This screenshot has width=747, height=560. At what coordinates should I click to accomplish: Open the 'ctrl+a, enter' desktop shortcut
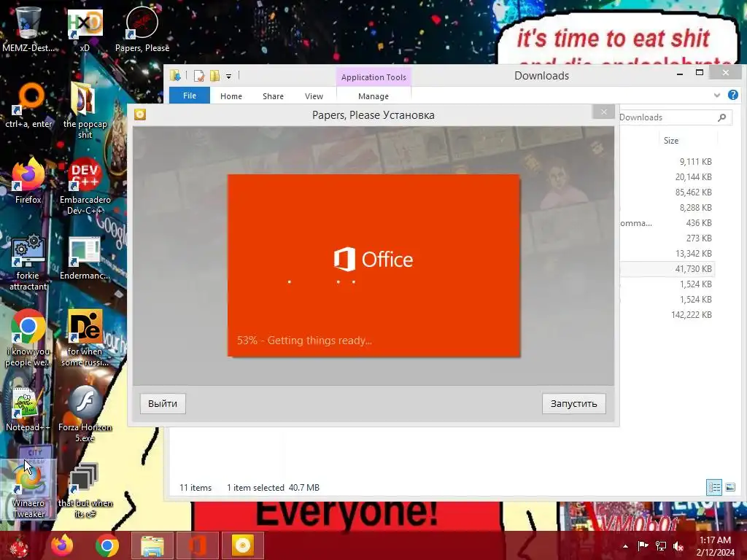[x=28, y=105]
